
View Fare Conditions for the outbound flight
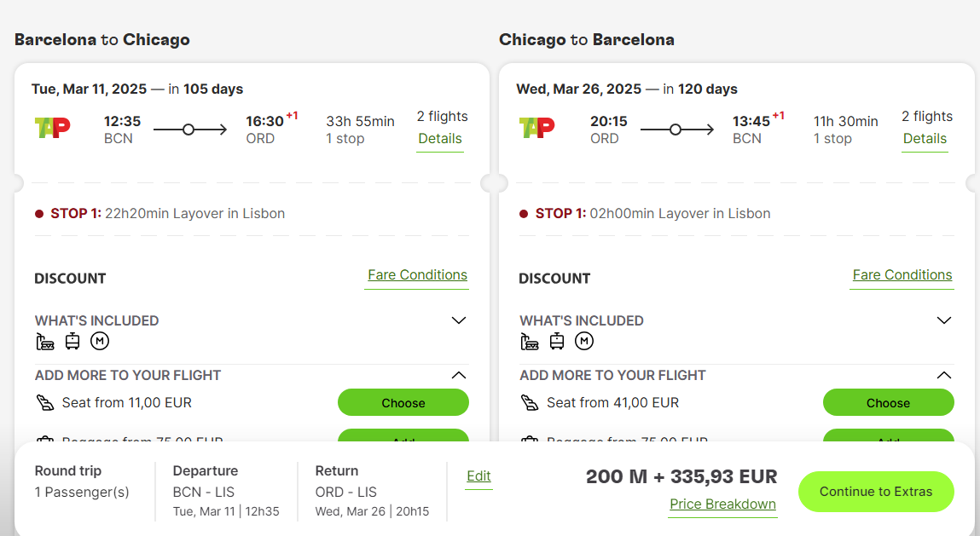click(417, 275)
